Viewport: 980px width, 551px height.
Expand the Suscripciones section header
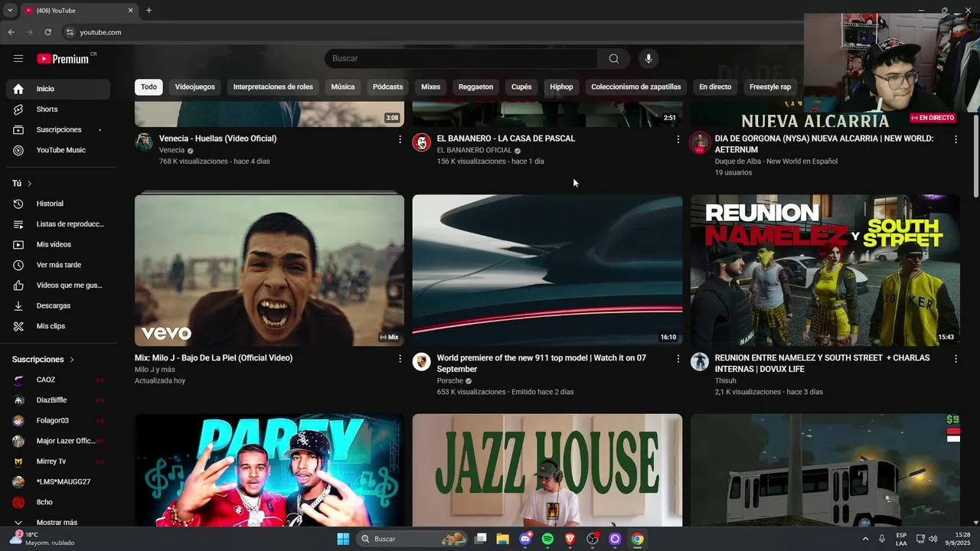click(x=44, y=360)
